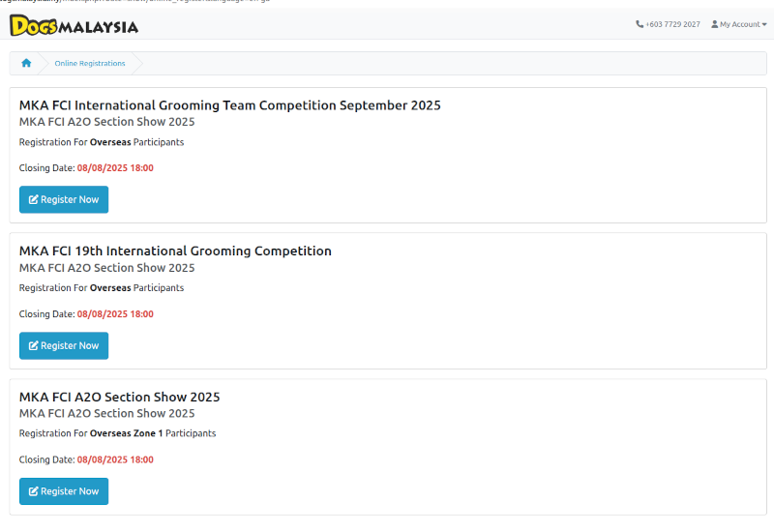Select the heading MKA FCI A2O Section Show 2025 of third card
Screen dimensions: 774x532
click(x=119, y=397)
